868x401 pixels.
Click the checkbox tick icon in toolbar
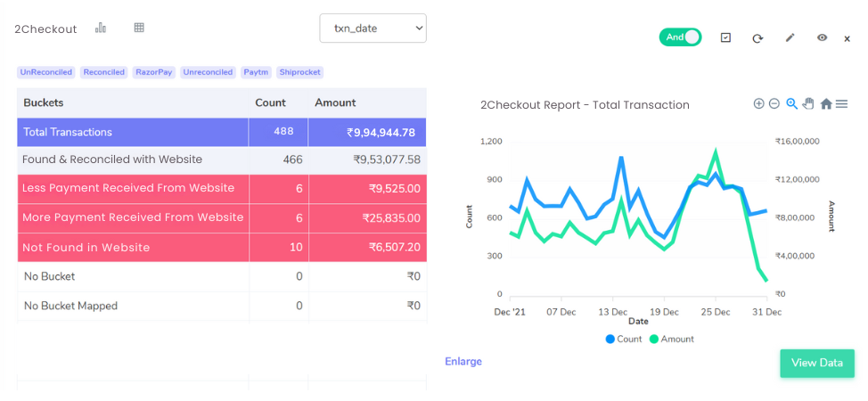click(725, 37)
